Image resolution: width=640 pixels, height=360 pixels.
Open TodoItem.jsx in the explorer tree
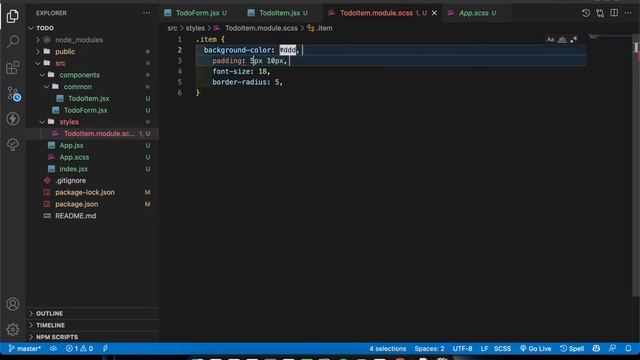89,99
